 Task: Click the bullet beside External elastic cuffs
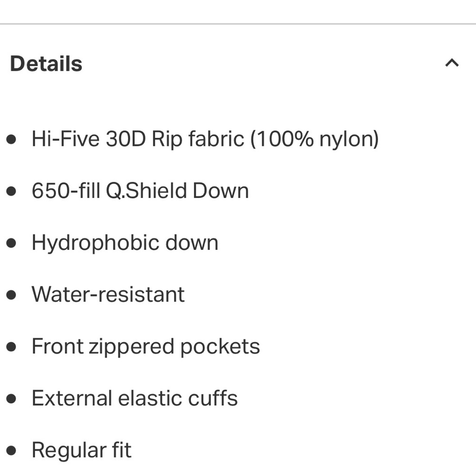[x=11, y=399]
